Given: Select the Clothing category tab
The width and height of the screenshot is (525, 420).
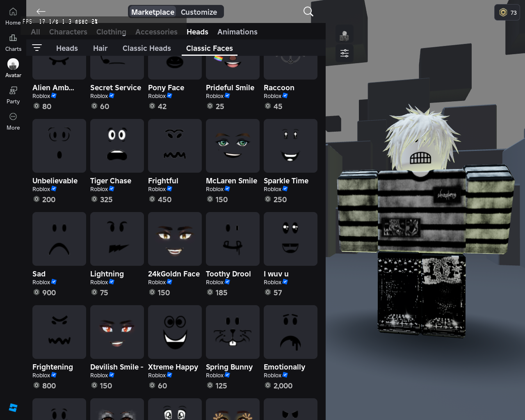Looking at the screenshot, I should (111, 32).
